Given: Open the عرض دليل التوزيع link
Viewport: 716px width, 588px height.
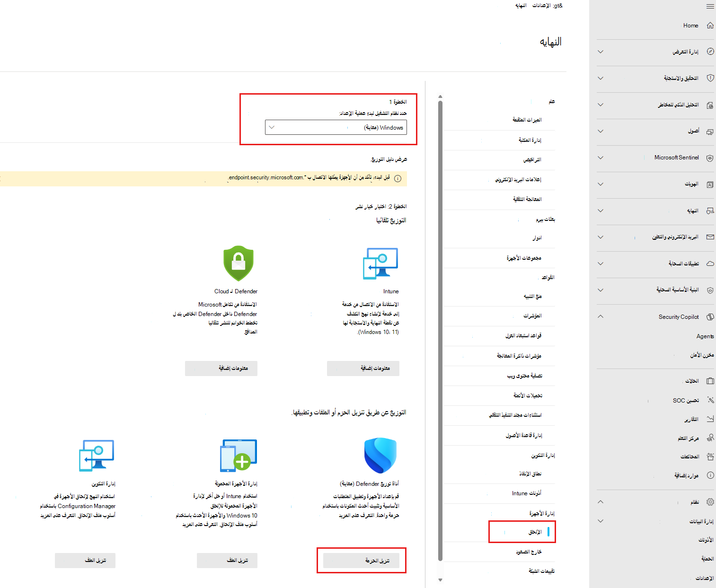Looking at the screenshot, I should click(389, 159).
